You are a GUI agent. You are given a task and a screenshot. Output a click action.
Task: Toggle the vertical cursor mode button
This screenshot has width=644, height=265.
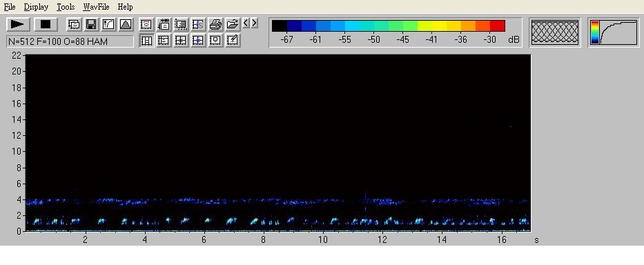[146, 40]
